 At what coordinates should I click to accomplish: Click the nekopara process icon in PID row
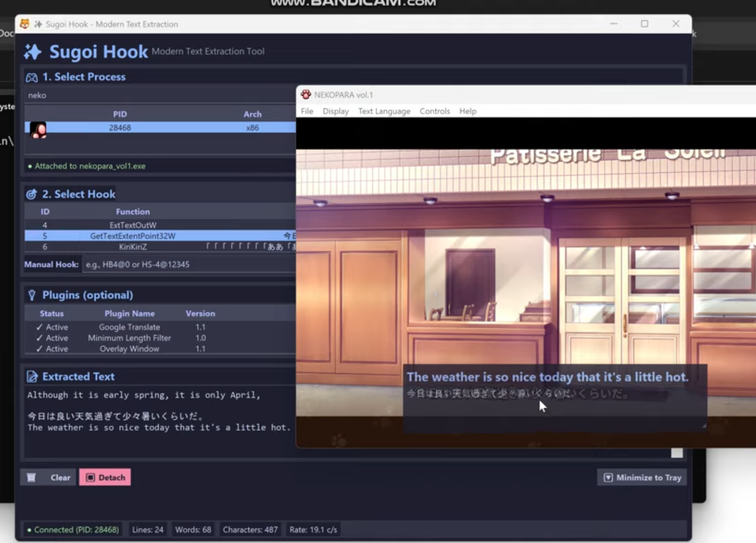(38, 130)
